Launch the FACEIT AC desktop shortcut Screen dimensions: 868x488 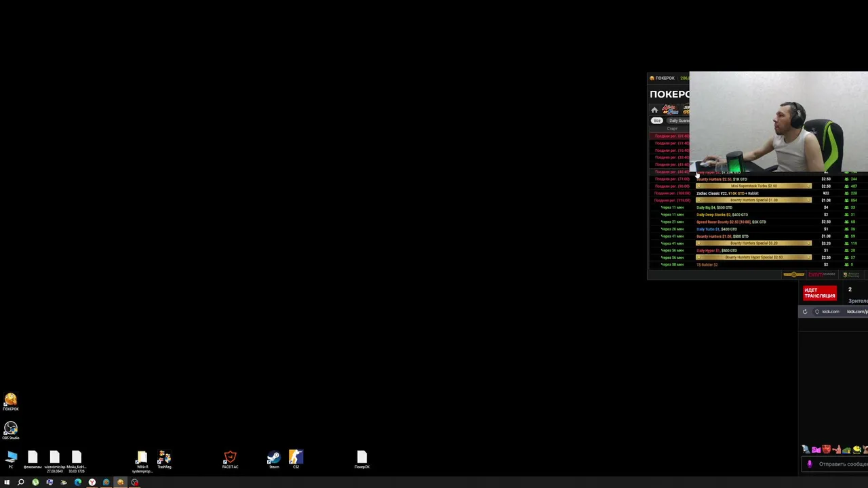click(x=230, y=460)
